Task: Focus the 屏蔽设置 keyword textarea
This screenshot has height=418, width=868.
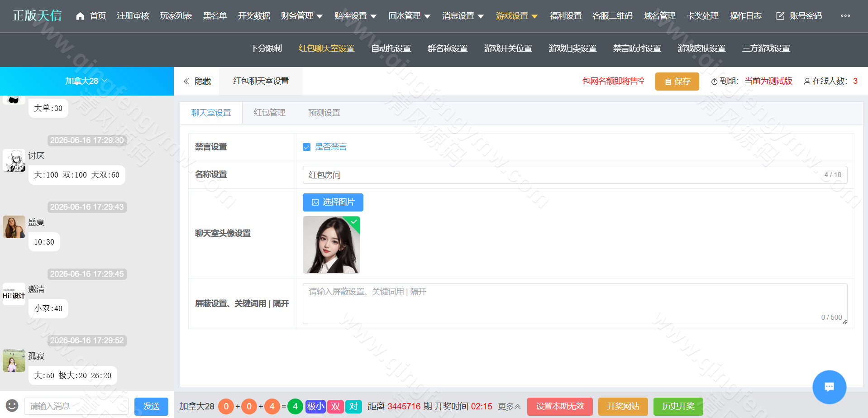Action: click(x=575, y=304)
